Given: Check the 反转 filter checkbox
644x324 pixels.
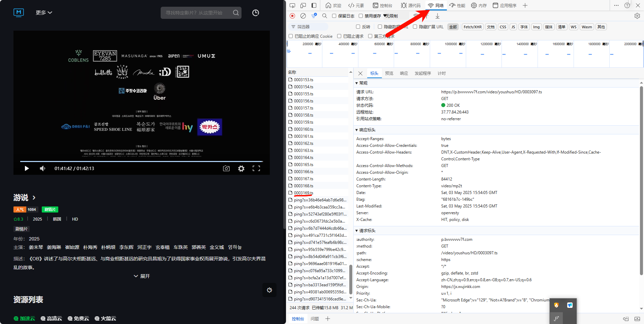Looking at the screenshot, I should (358, 27).
